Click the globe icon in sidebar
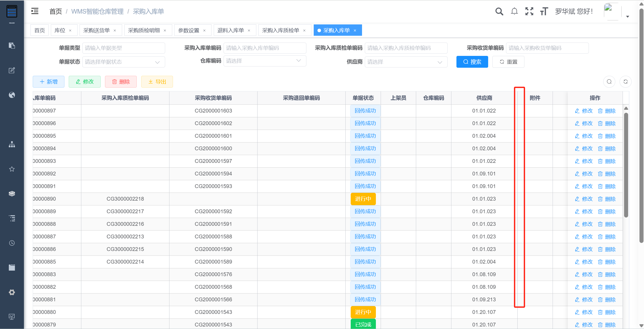644x329 pixels. click(12, 95)
